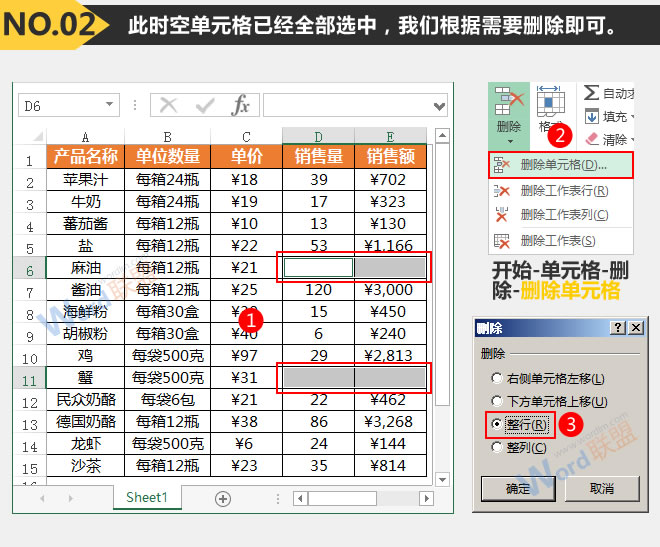Viewport: 660px width, 547px height.
Task: Switch to the Sheet1 tab
Action: [146, 497]
